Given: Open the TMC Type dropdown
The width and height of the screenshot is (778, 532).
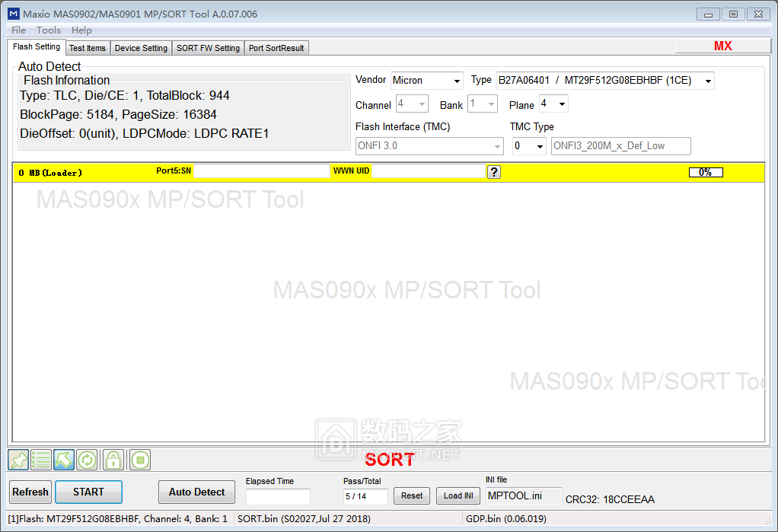Looking at the screenshot, I should tap(529, 146).
